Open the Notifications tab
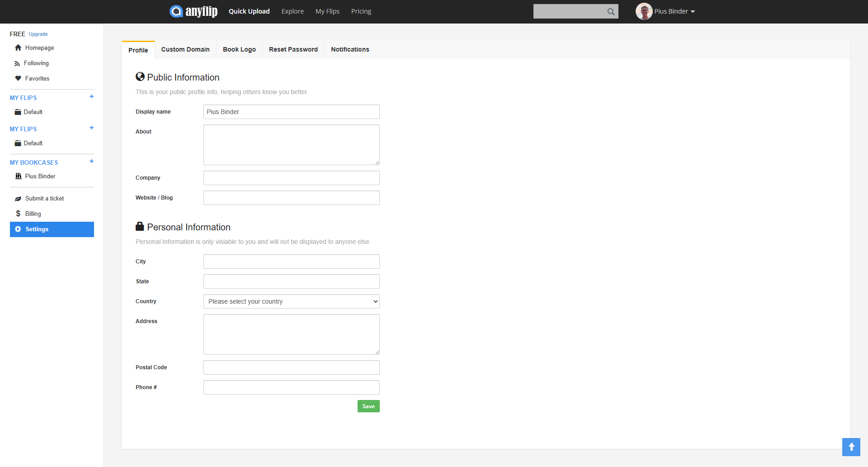The height and width of the screenshot is (467, 868). (350, 50)
